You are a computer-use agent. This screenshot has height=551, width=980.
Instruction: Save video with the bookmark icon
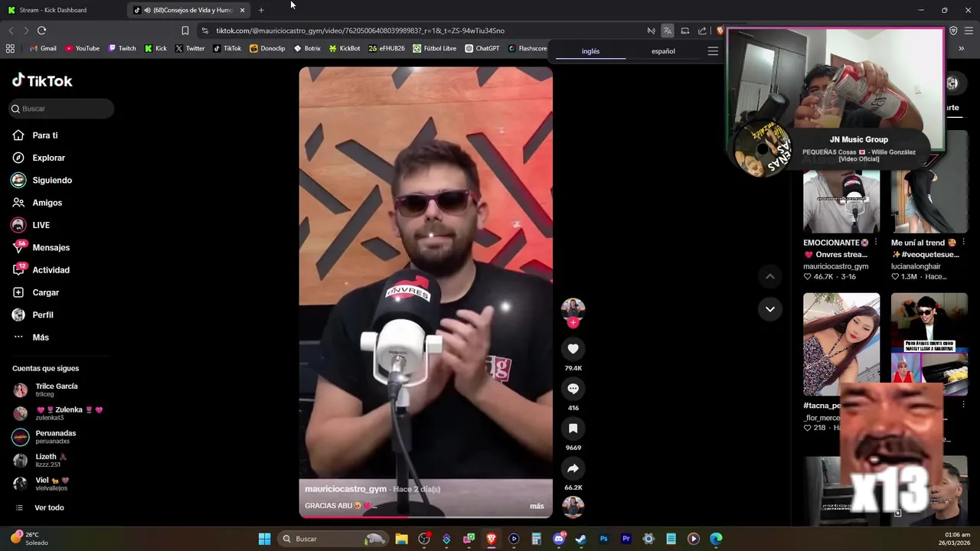[573, 429]
